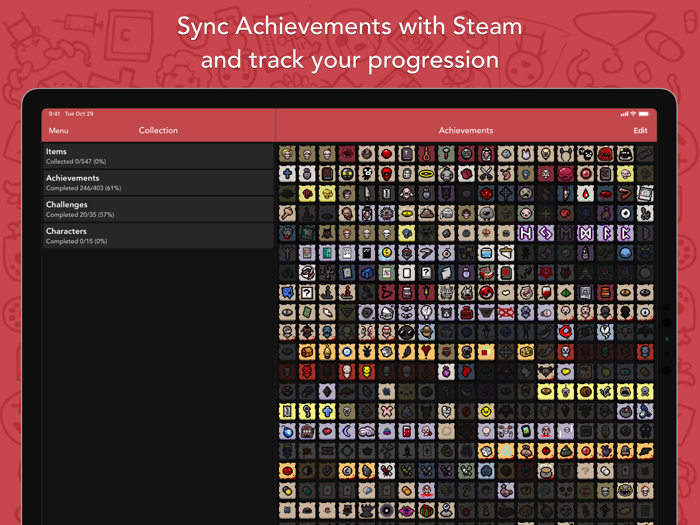This screenshot has height=525, width=700.
Task: Select the glowing gold coin achievement
Action: [387, 253]
